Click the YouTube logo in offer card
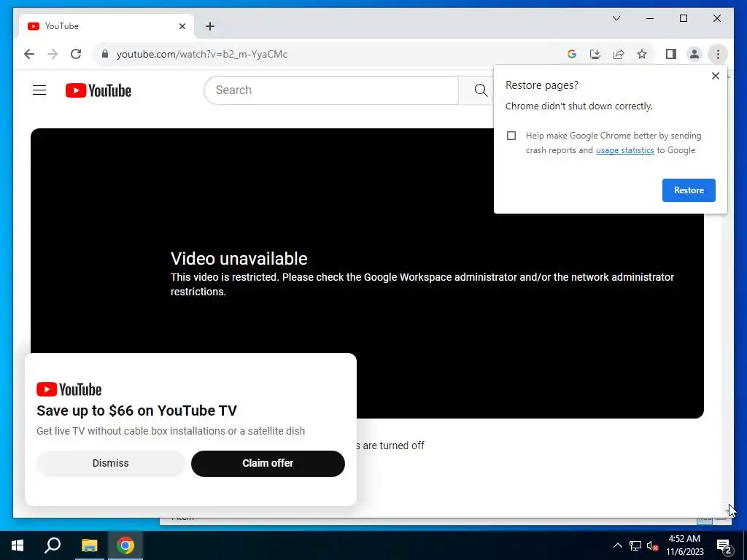 [69, 389]
